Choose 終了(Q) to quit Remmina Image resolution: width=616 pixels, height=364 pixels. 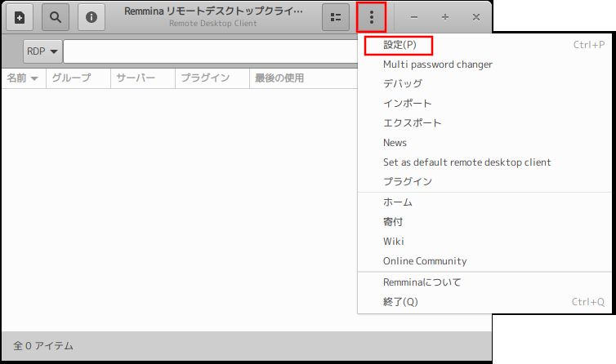click(400, 302)
